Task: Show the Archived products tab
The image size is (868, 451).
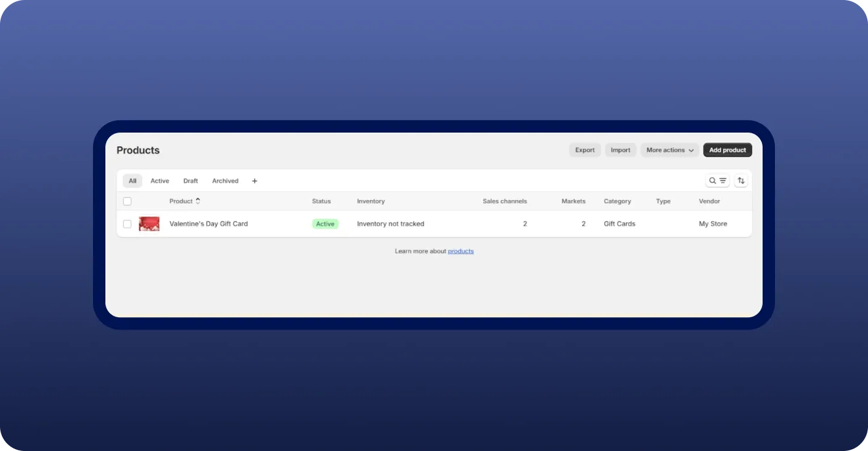Action: [x=225, y=181]
